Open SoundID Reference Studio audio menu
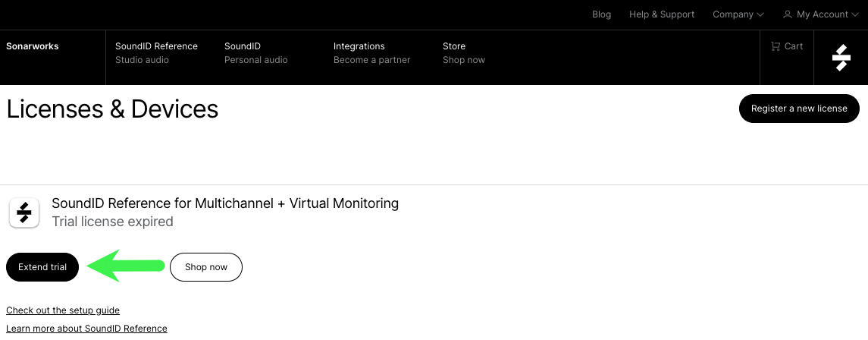The height and width of the screenshot is (340, 868). (x=156, y=52)
